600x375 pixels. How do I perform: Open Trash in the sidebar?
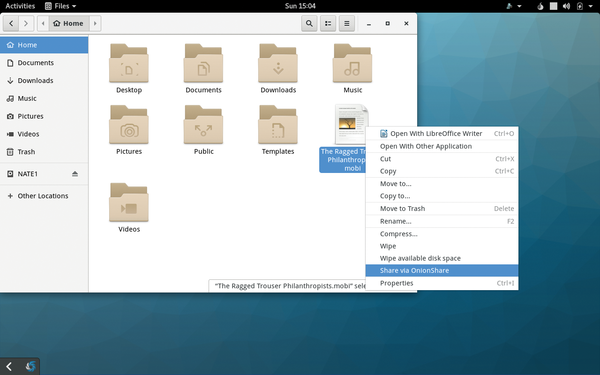tap(44, 152)
